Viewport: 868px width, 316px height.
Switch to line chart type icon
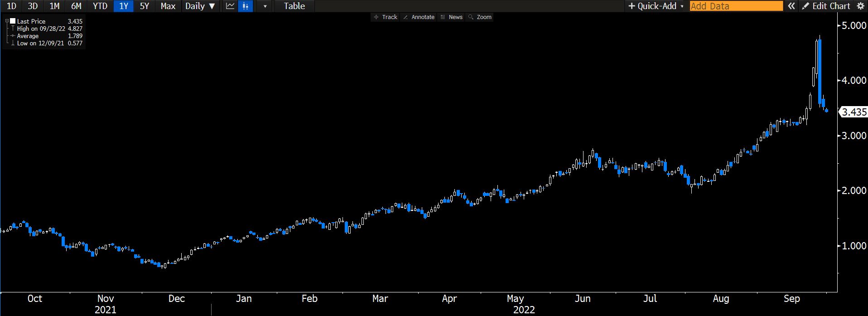click(230, 6)
